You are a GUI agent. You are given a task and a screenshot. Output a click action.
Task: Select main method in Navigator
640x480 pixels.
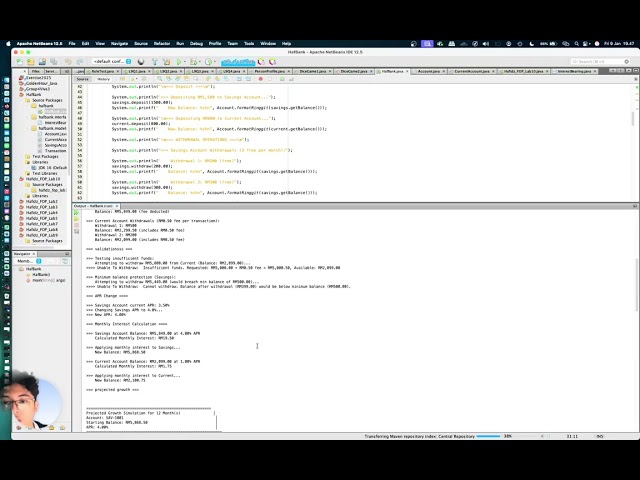pos(49,280)
